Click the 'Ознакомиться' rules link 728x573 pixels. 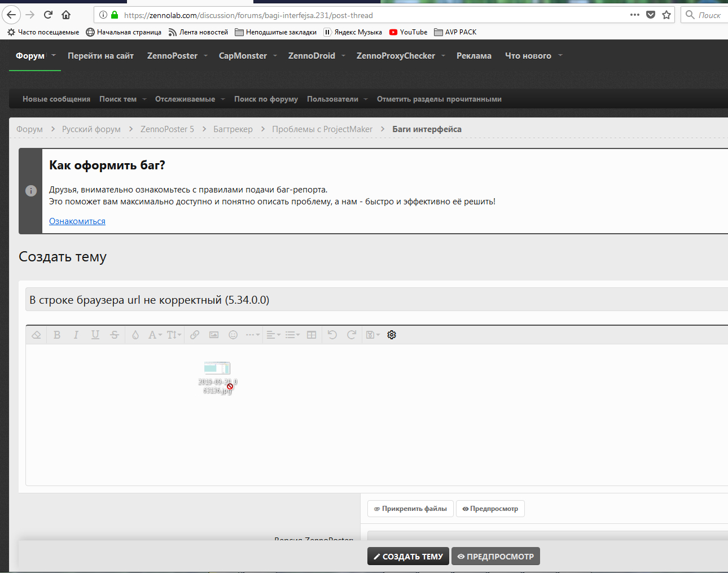click(77, 221)
